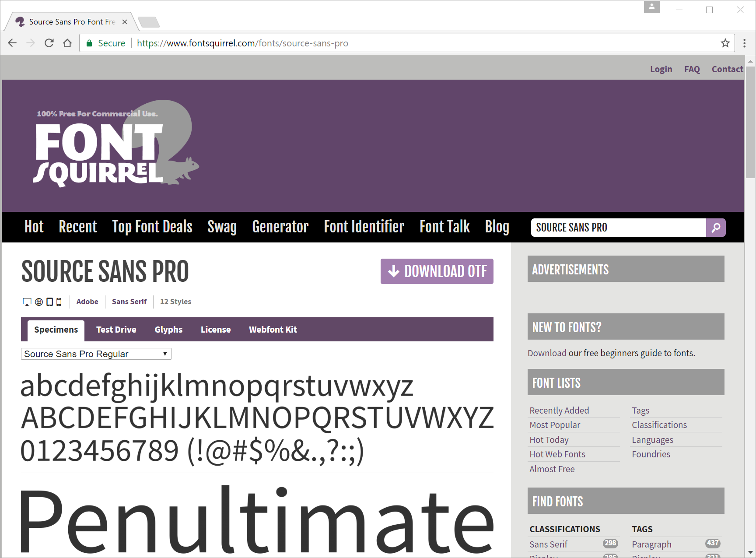Open a new browser tab
Viewport: 756px width, 558px height.
click(x=149, y=22)
